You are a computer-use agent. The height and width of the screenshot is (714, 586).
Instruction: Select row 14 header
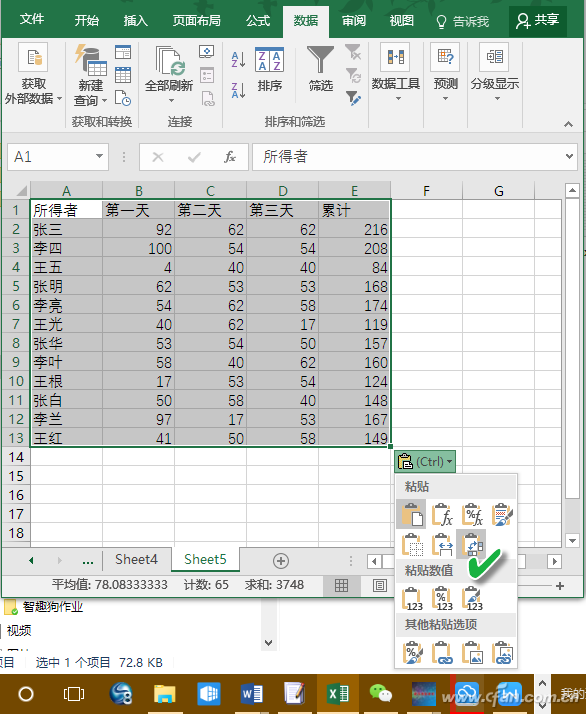pyautogui.click(x=16, y=457)
